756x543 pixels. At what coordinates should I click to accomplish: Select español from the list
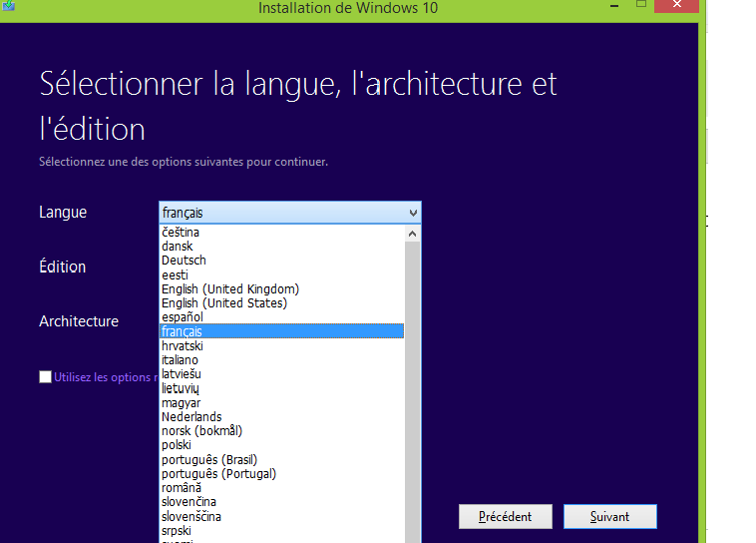(x=281, y=317)
